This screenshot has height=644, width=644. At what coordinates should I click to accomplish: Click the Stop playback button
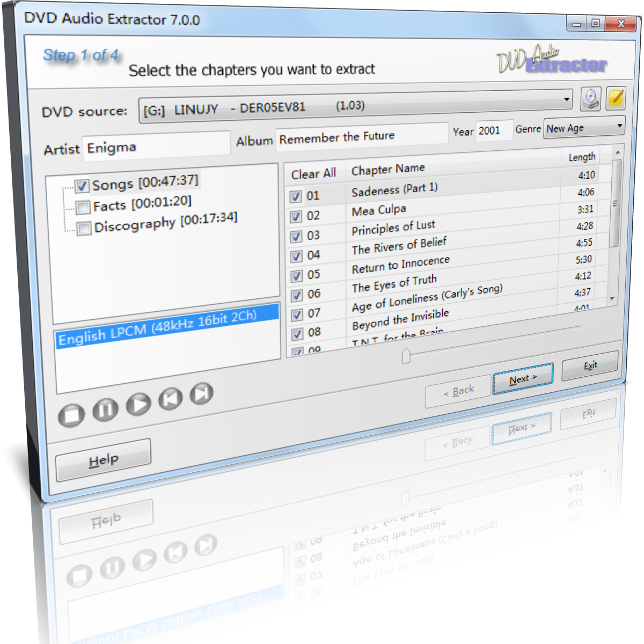71,415
